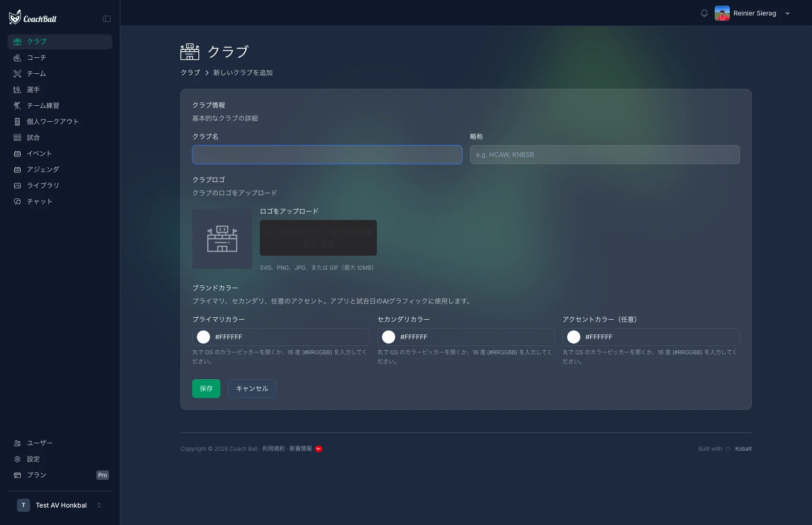The image size is (812, 525).
Task: Open 試合 menu item
Action: 60,137
